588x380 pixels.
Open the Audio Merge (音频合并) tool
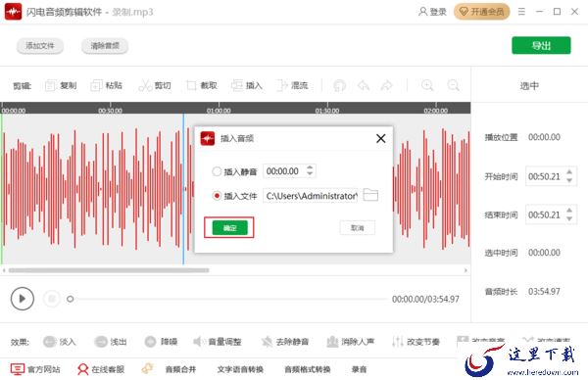click(x=180, y=369)
